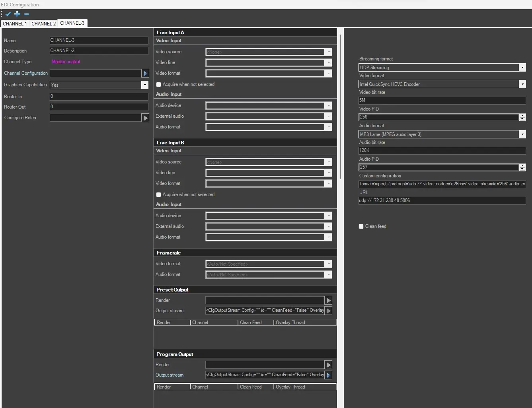The width and height of the screenshot is (532, 408).
Task: Expand the MP3 Lame Audio format dropdown
Action: pyautogui.click(x=522, y=134)
